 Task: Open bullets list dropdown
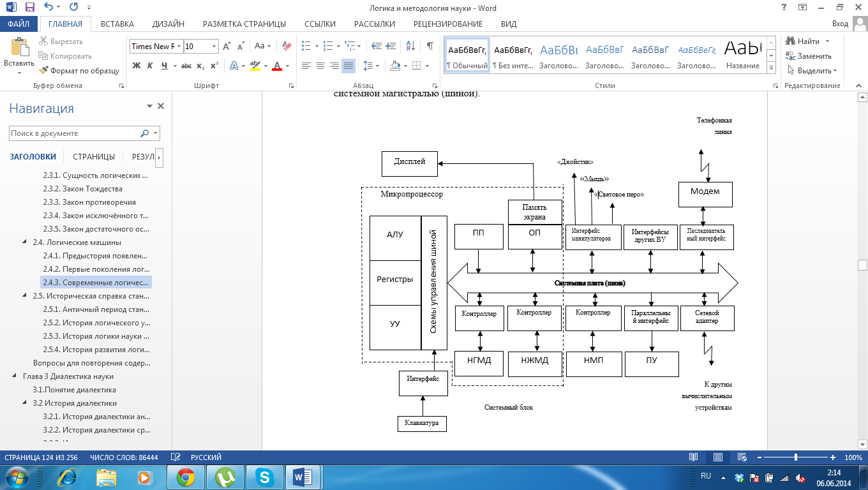tap(317, 46)
